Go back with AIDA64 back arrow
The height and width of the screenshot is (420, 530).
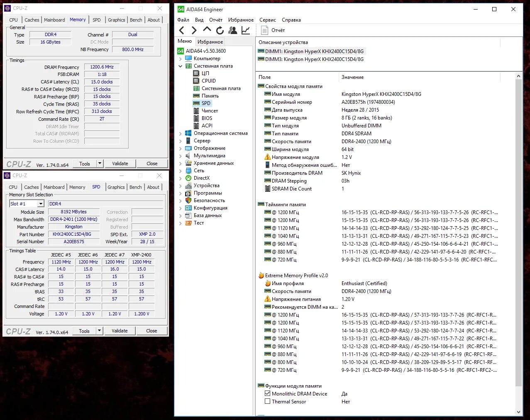pos(181,30)
